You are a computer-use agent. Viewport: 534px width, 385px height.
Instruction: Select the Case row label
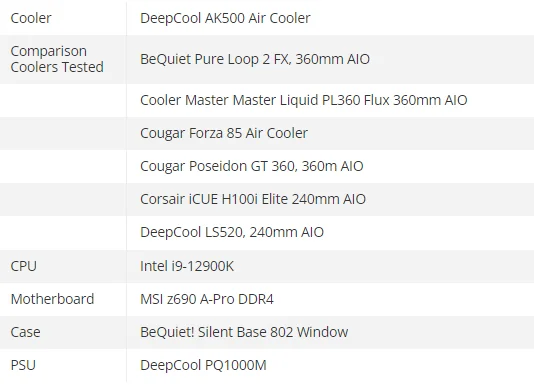[26, 332]
